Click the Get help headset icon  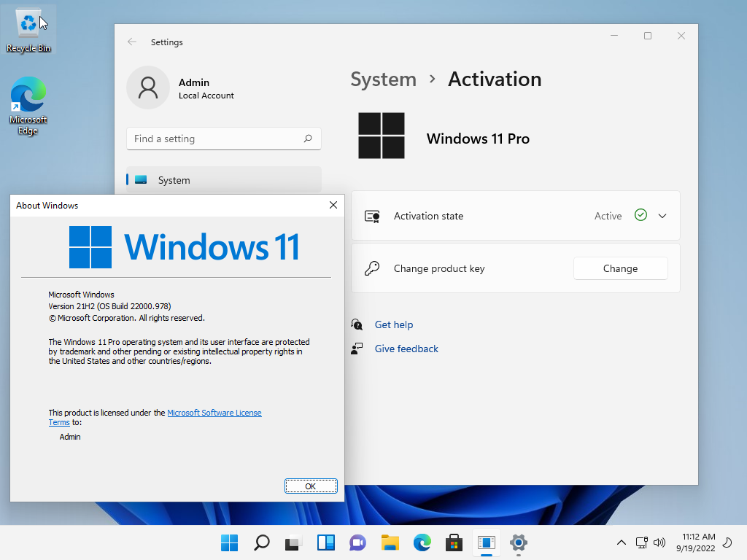point(357,324)
